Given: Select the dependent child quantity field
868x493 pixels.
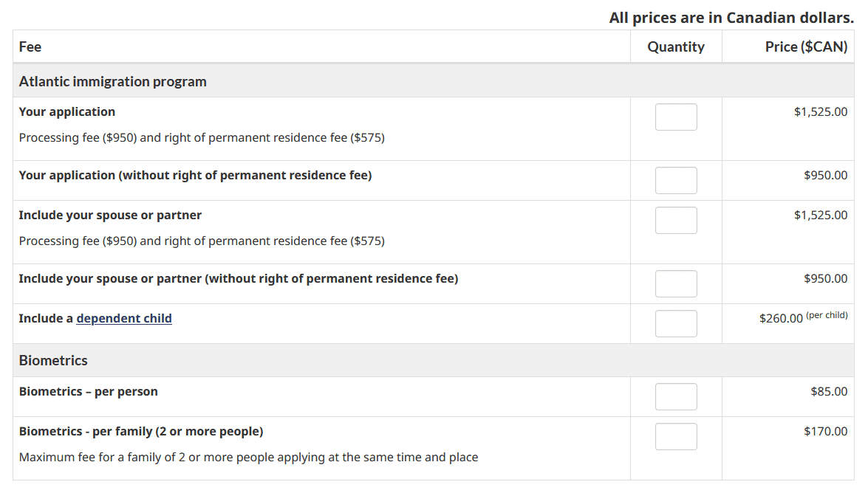Looking at the screenshot, I should click(x=676, y=324).
